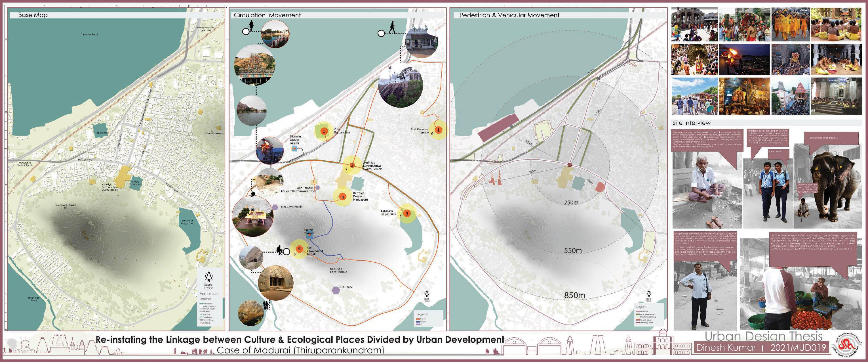
Task: Select the orange marker at Saravana Poigai Pond
Action: [x=407, y=214]
